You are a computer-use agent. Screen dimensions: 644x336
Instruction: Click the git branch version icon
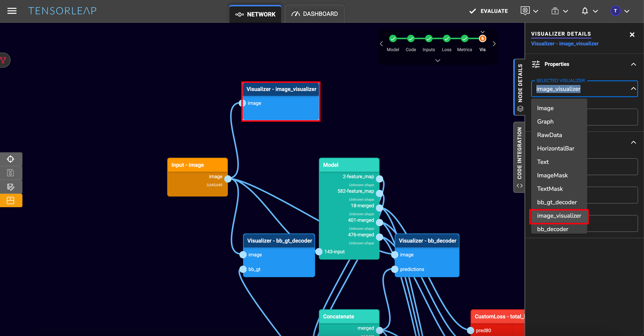(x=4, y=60)
